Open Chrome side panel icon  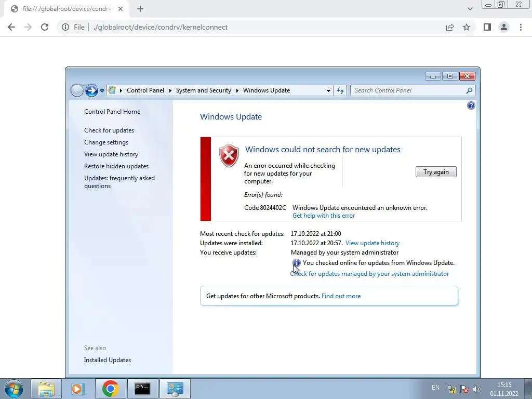[487, 27]
